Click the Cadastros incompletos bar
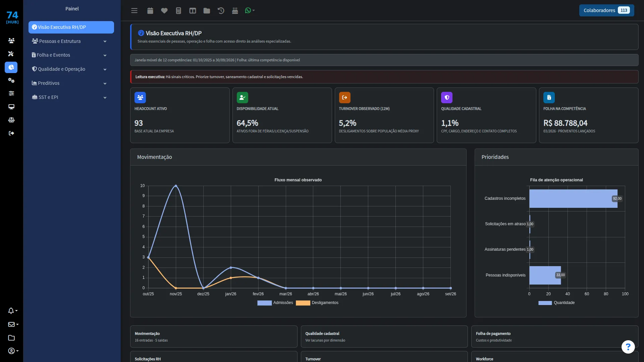Image resolution: width=644 pixels, height=362 pixels. 573,198
